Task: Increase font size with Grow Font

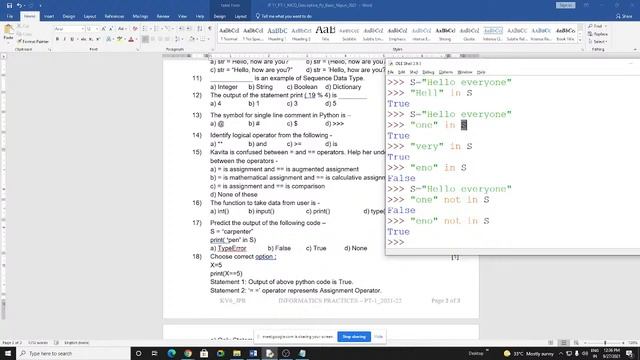Action: [104, 29]
